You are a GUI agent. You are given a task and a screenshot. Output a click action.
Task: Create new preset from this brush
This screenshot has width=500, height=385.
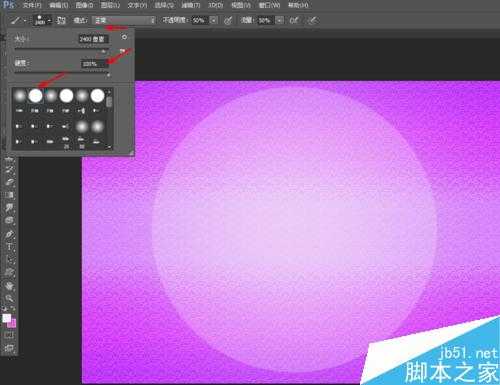click(x=122, y=51)
